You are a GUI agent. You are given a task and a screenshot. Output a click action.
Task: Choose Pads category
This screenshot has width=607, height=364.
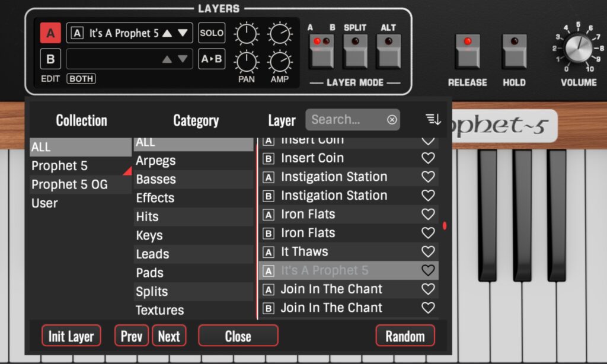tap(194, 273)
